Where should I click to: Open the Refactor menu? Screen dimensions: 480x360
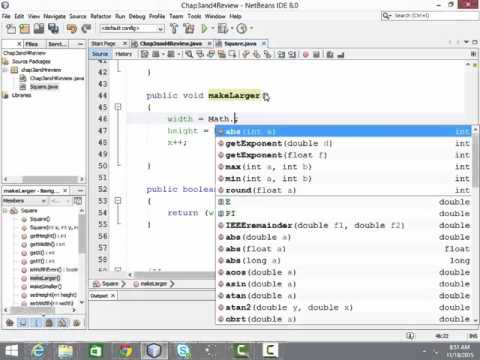click(x=100, y=16)
